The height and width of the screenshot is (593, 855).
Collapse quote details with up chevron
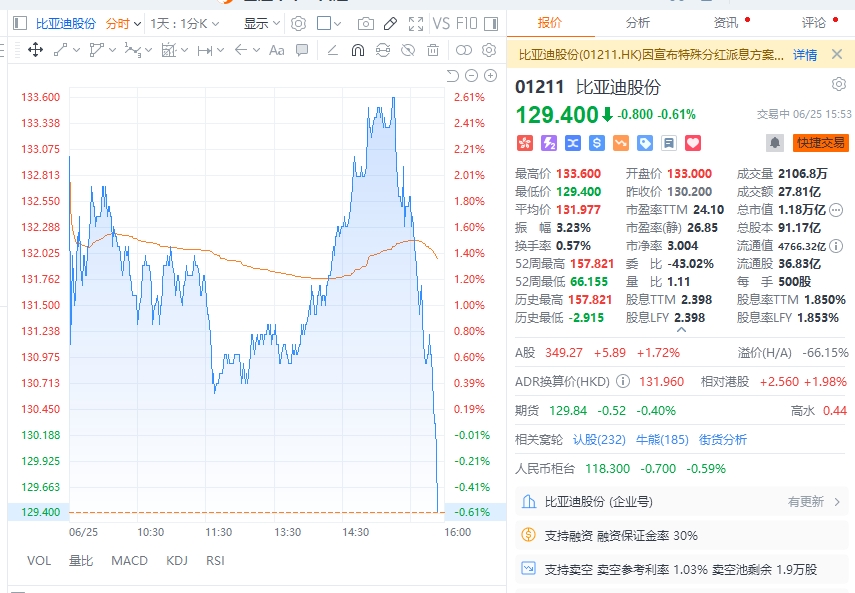(681, 329)
